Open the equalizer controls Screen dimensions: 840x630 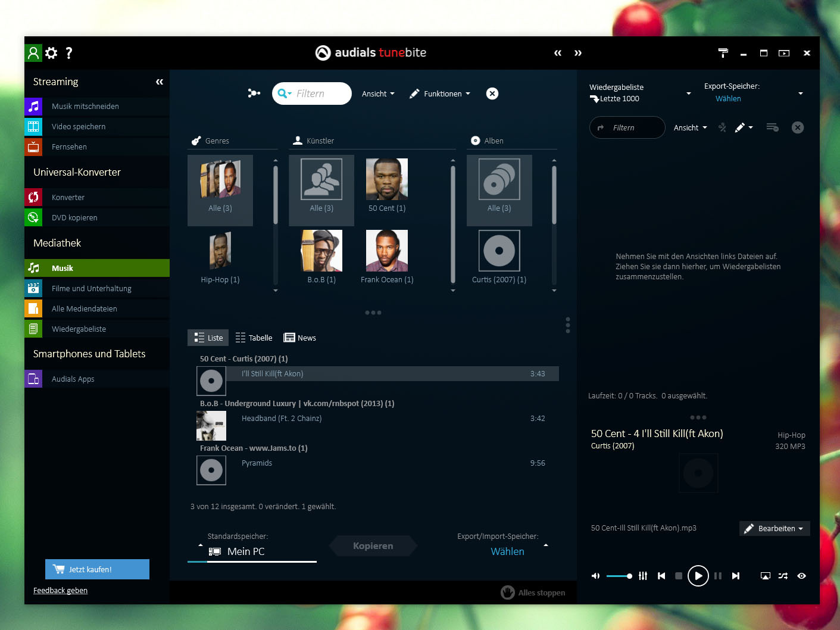(x=643, y=576)
